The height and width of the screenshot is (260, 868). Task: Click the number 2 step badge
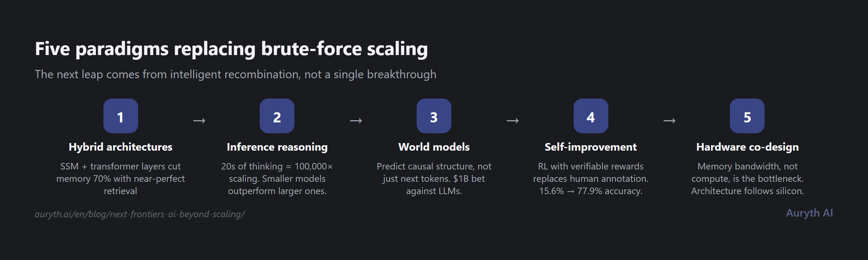click(277, 116)
